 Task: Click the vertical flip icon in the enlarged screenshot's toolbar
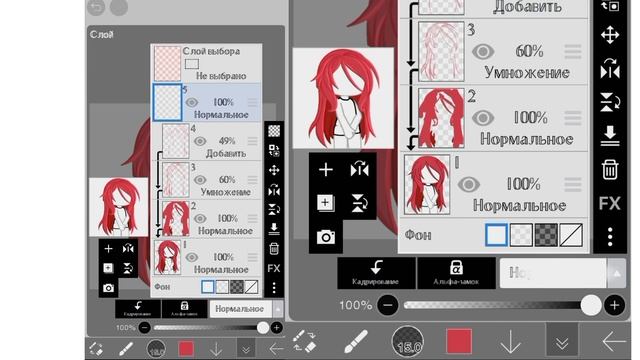click(x=610, y=102)
